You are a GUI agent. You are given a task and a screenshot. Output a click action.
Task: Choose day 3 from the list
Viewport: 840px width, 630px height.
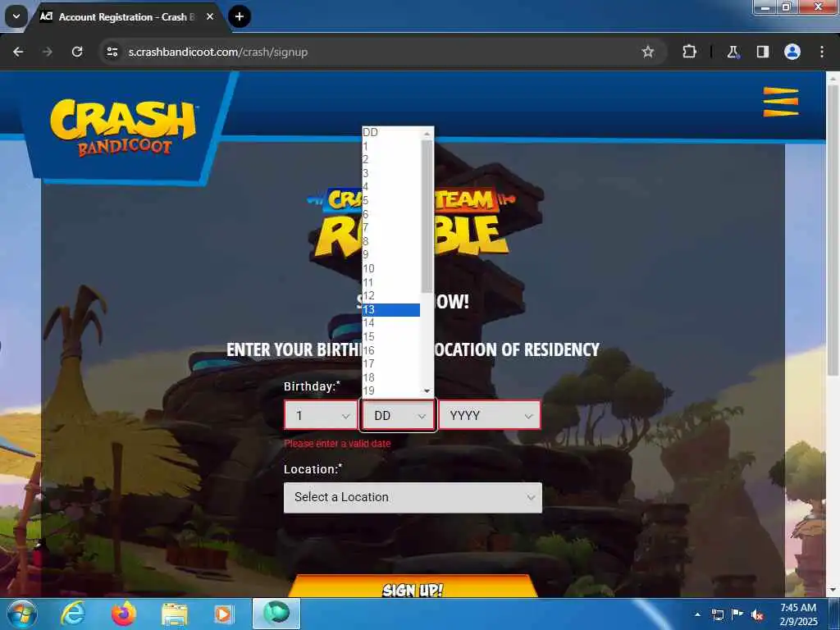coord(391,174)
